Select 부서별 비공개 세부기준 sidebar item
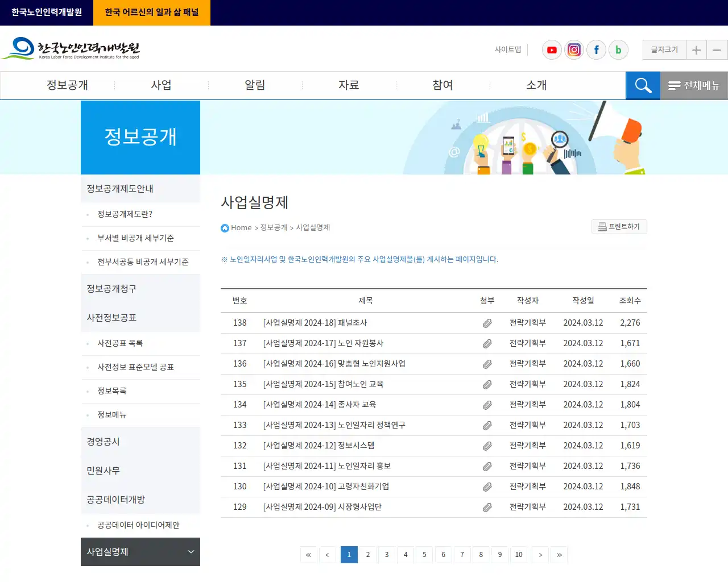728x582 pixels. pos(140,238)
